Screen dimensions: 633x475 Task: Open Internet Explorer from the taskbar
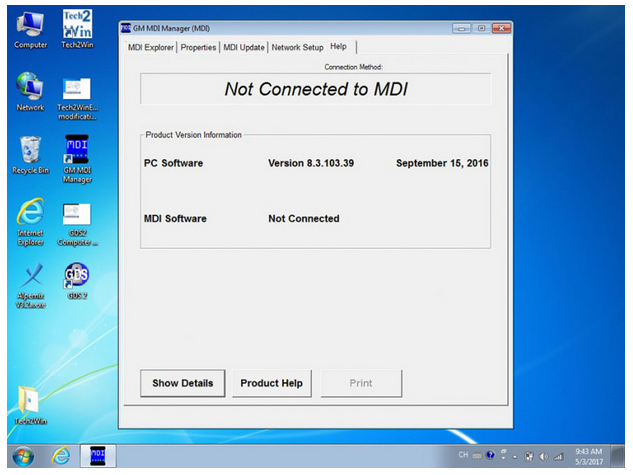click(x=61, y=456)
